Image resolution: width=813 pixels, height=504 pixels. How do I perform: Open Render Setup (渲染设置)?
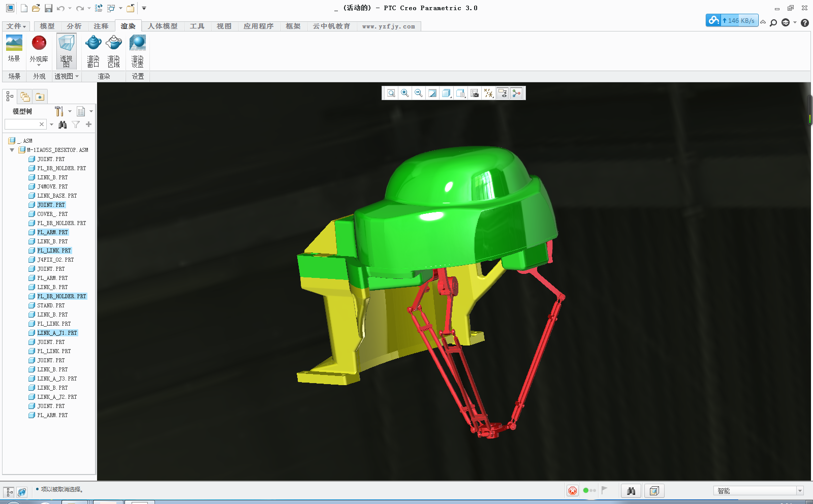[x=138, y=51]
